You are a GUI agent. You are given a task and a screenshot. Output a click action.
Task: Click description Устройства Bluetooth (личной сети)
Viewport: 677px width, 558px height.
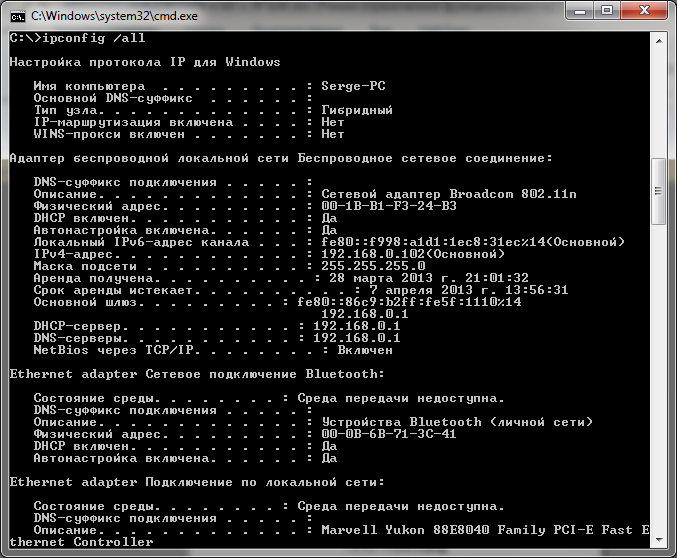click(457, 422)
